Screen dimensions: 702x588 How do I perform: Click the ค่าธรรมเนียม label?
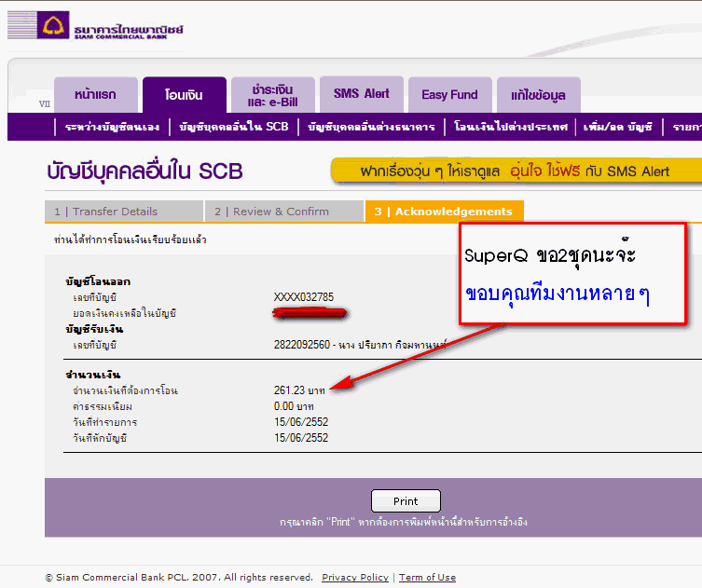tap(103, 407)
